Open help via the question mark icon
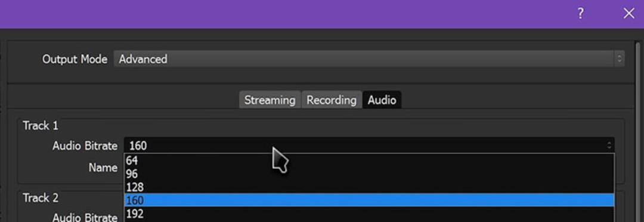The height and width of the screenshot is (222, 644). click(580, 14)
